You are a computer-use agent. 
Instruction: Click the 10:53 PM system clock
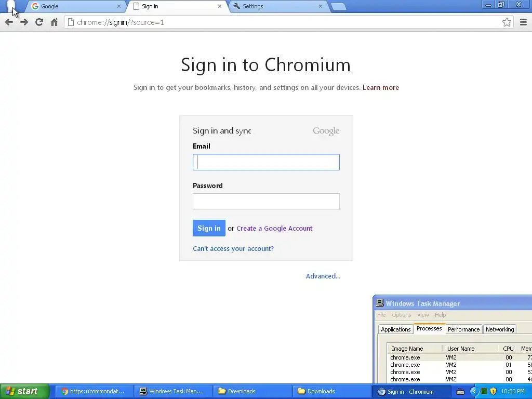point(513,391)
